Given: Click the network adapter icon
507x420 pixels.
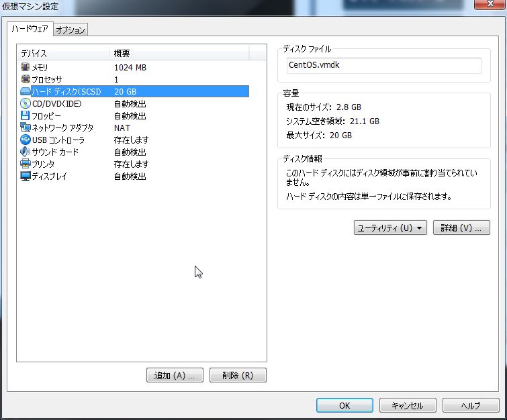Looking at the screenshot, I should click(26, 127).
